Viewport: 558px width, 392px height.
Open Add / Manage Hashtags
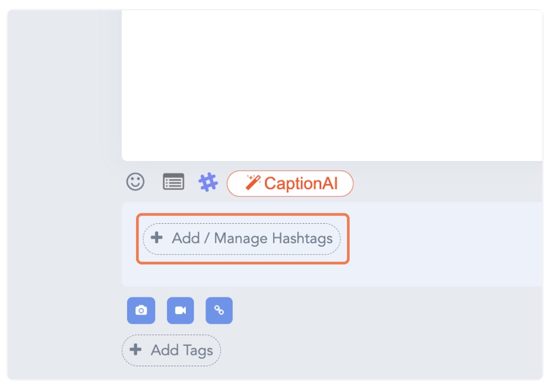tap(242, 239)
